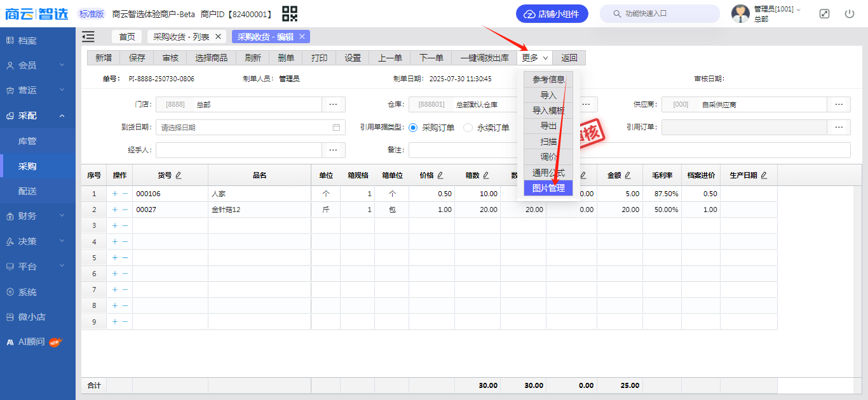Open 经手人 lookup ellipsis button
This screenshot has height=400, width=868.
pyautogui.click(x=334, y=150)
